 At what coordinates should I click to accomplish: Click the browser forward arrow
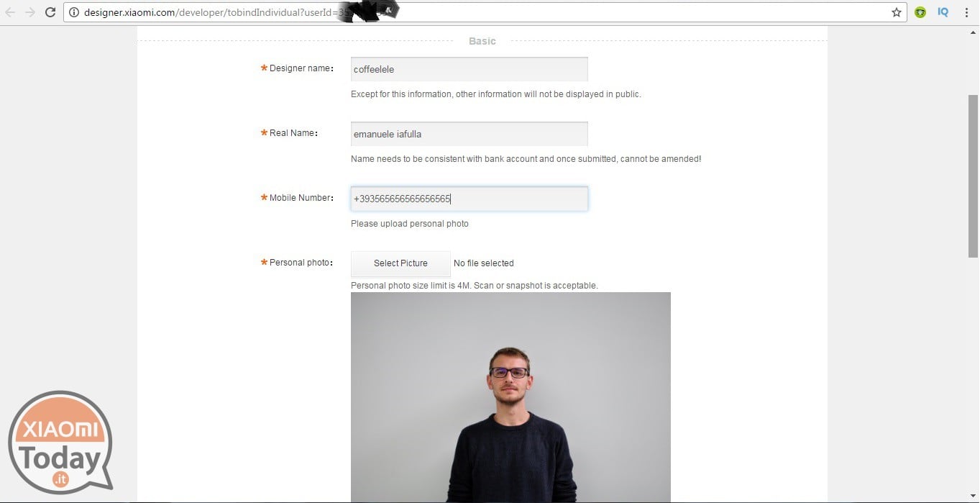[30, 12]
